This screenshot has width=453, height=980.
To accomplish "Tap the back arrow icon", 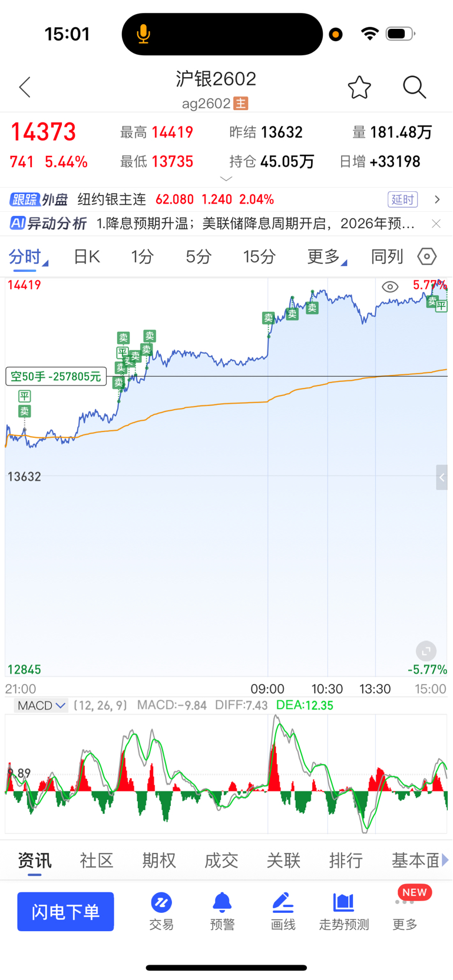I will coord(25,87).
